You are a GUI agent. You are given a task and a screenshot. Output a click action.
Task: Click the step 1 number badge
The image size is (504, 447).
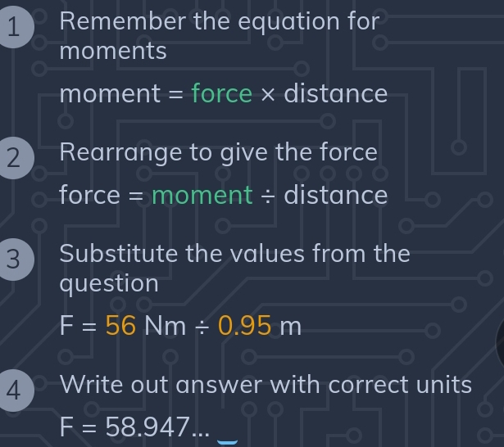12,27
